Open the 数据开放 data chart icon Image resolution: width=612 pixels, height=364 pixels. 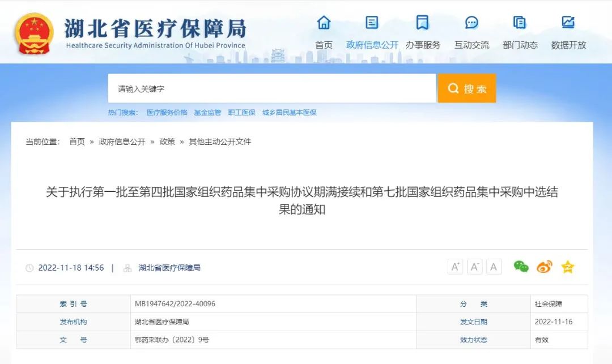coord(568,23)
